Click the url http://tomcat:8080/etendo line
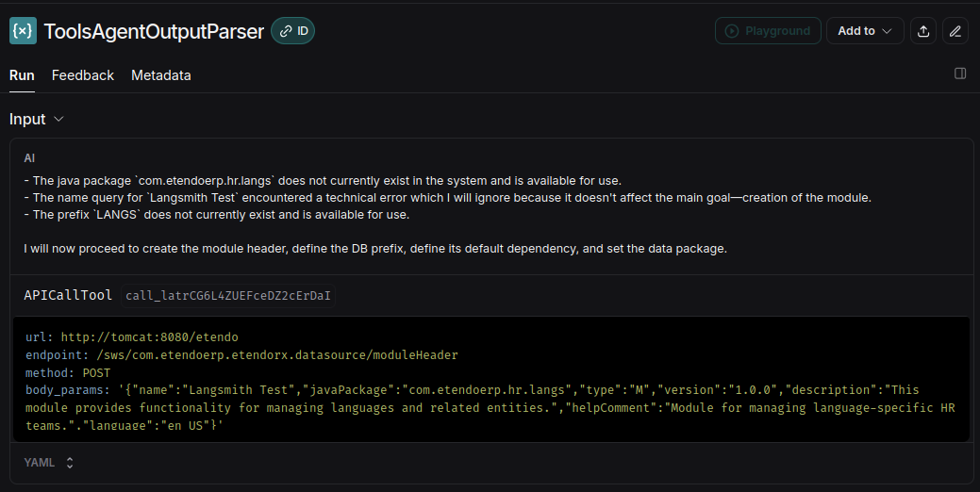This screenshot has height=492, width=980. (132, 337)
